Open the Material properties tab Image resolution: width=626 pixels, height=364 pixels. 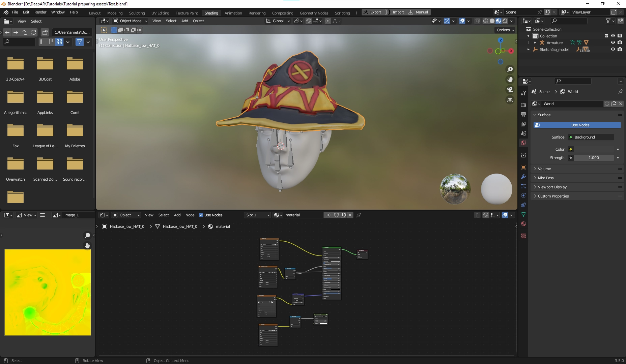pos(523,224)
